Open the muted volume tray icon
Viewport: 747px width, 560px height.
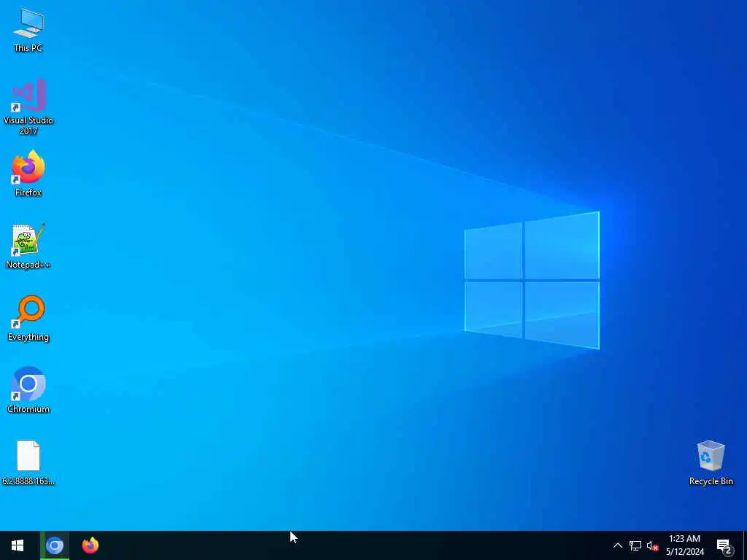tap(652, 545)
